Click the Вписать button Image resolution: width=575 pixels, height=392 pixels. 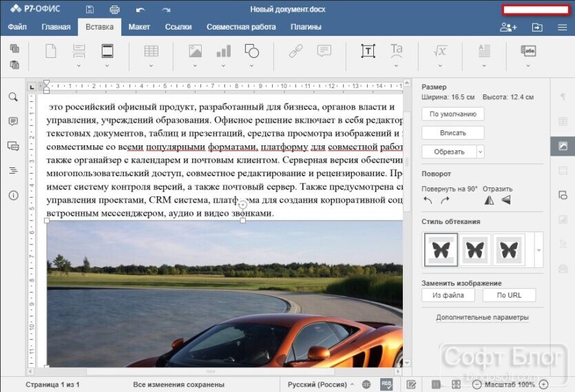(x=453, y=133)
